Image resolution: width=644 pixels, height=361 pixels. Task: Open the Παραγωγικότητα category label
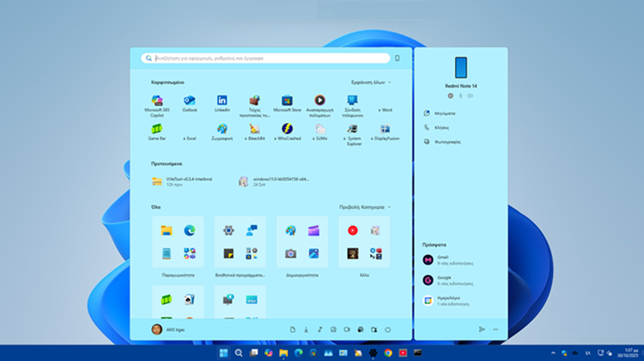(179, 275)
